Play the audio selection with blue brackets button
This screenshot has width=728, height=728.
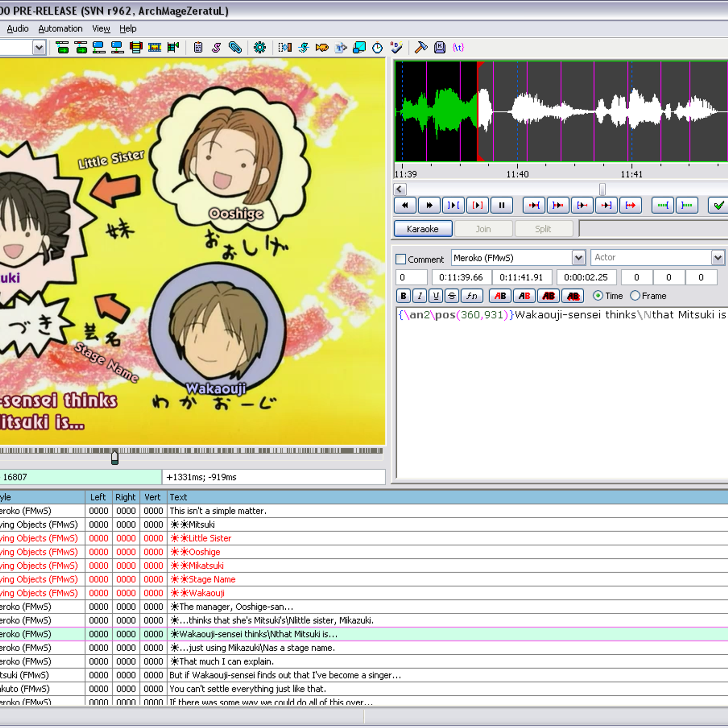(x=453, y=205)
